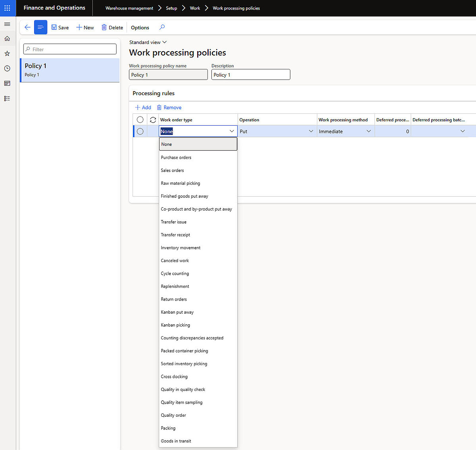Pick Cycle counting work order type
The height and width of the screenshot is (450, 476).
[175, 274]
